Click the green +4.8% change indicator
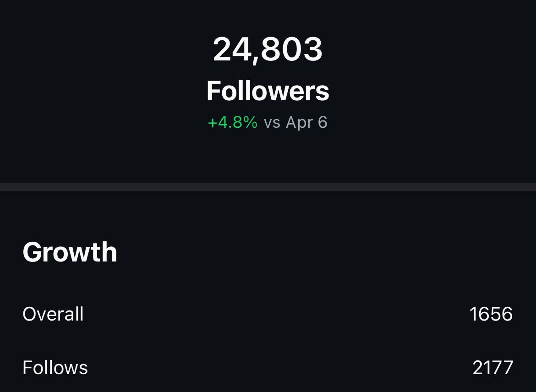 point(232,122)
